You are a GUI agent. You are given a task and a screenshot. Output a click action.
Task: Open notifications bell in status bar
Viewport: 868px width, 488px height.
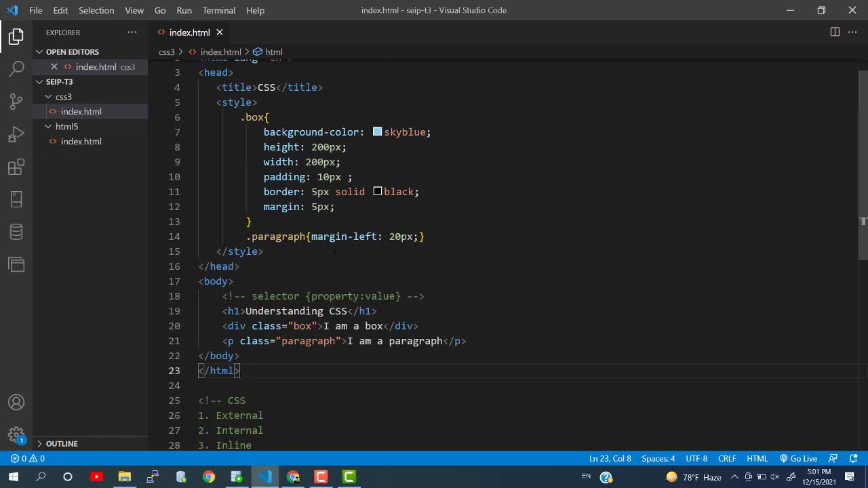[x=854, y=459]
